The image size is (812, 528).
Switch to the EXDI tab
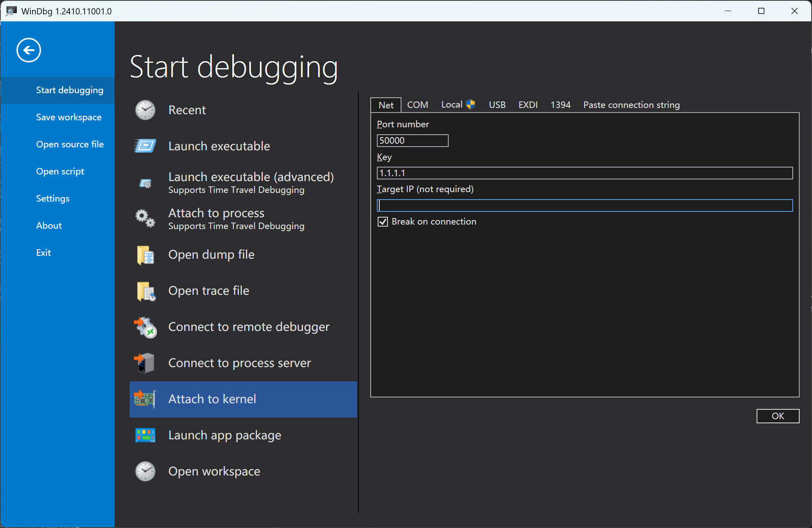[x=528, y=105]
